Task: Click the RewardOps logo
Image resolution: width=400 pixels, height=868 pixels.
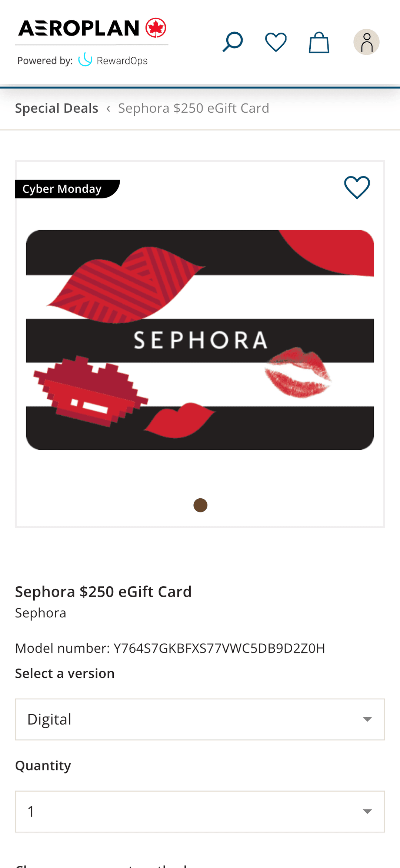Action: (x=113, y=60)
